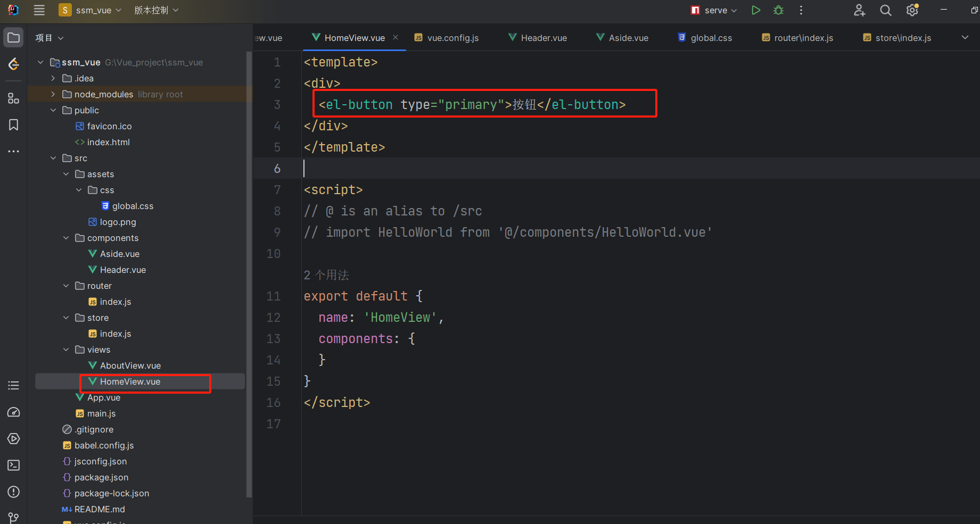Collapse the ssm_vue root folder
Viewport: 980px width, 524px height.
[x=40, y=62]
